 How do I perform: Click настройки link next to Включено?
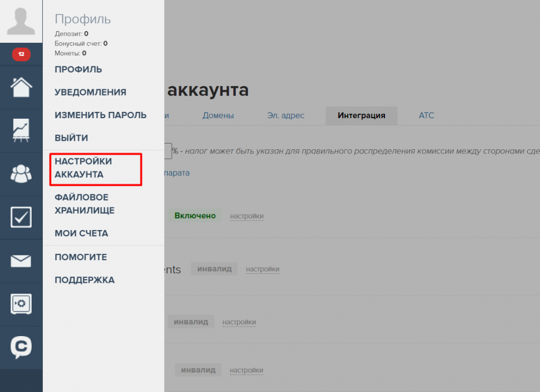pos(246,216)
